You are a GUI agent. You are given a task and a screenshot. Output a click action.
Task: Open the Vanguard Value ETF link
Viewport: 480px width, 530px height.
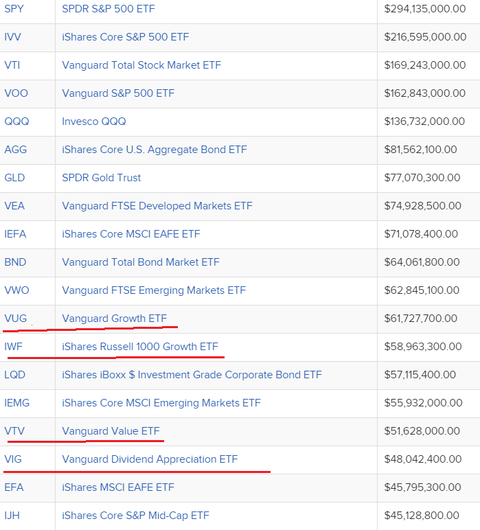tap(111, 431)
